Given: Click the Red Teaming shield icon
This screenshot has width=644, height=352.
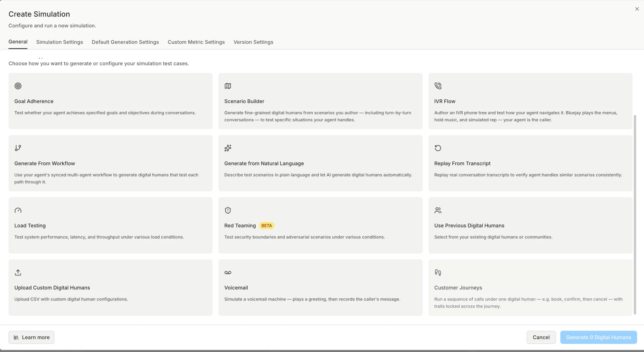Looking at the screenshot, I should point(228,210).
